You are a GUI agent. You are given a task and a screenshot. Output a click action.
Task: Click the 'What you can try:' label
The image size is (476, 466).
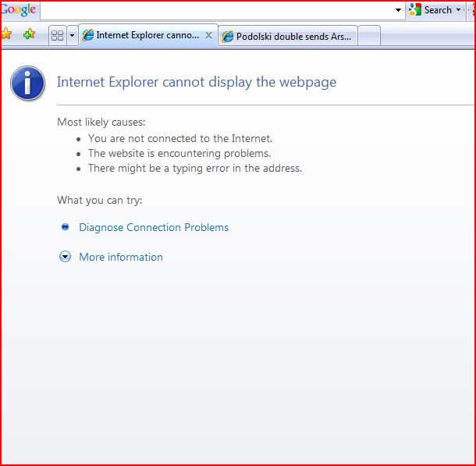point(100,201)
